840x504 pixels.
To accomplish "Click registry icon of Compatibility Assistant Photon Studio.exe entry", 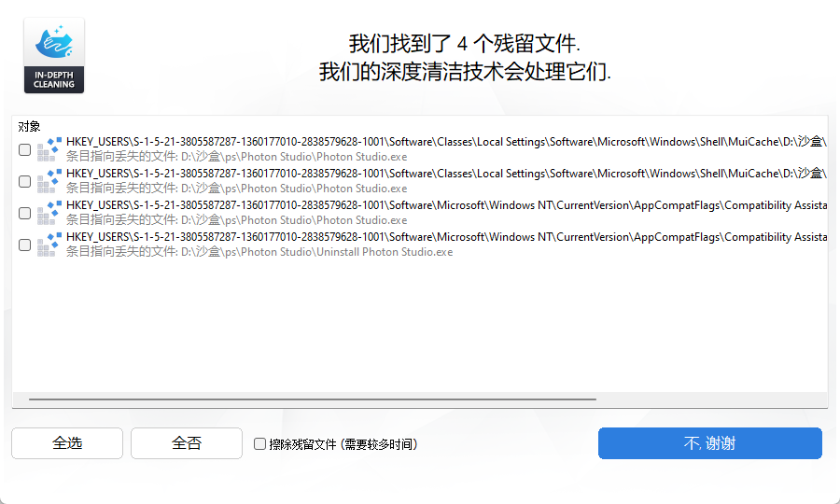I will [x=49, y=213].
